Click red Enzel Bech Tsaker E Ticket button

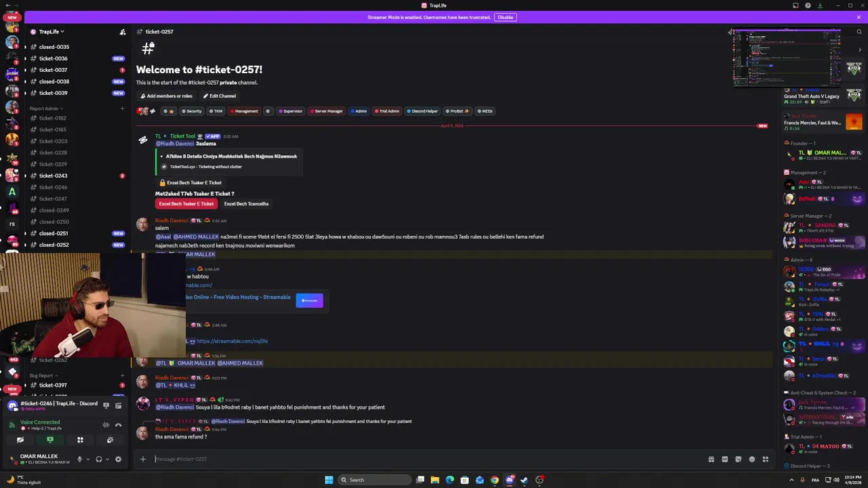coord(186,203)
